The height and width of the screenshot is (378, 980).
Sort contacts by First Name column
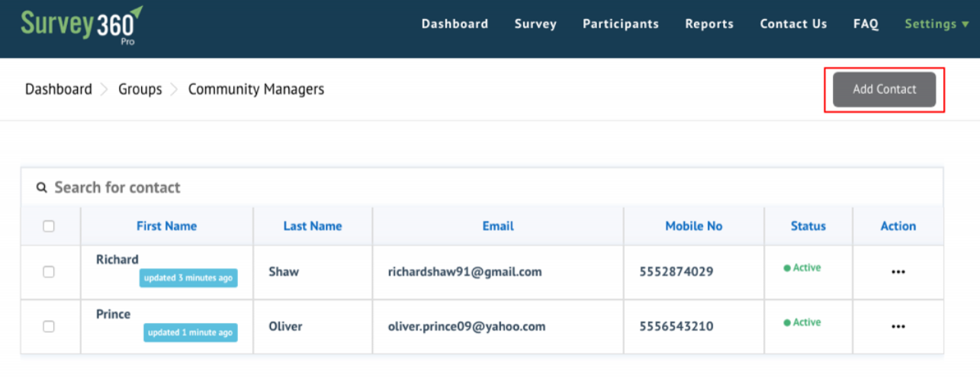tap(166, 226)
